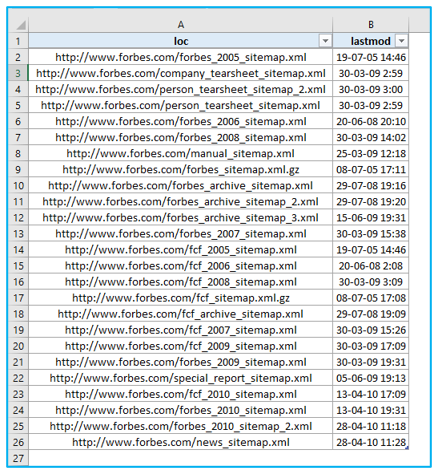Select lastmod cell 20-06-08 2:08
The width and height of the screenshot is (440, 476).
(x=371, y=266)
